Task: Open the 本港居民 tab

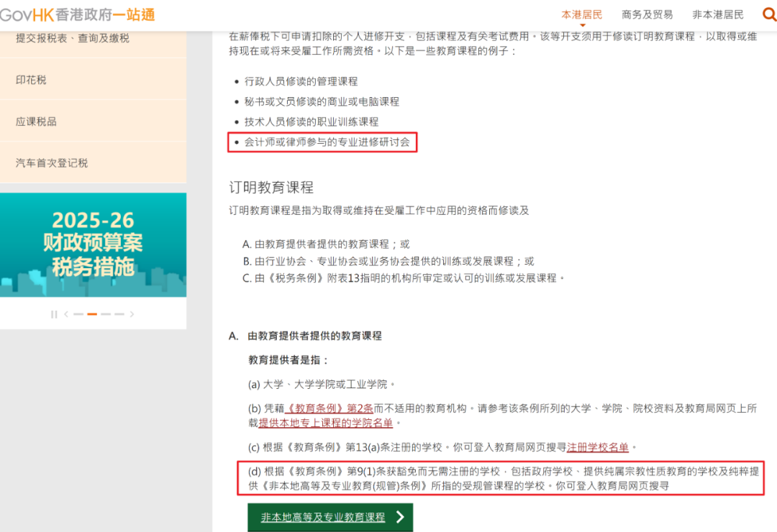Action: click(581, 14)
